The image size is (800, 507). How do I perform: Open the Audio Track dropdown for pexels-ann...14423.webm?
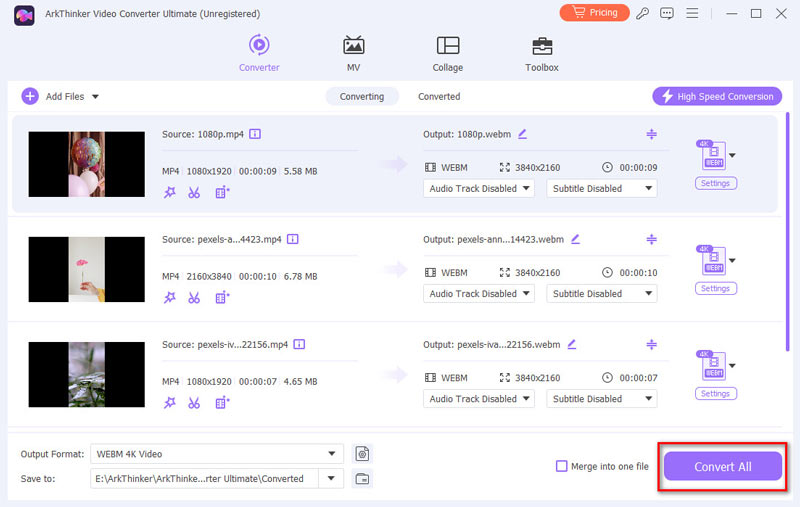[479, 294]
